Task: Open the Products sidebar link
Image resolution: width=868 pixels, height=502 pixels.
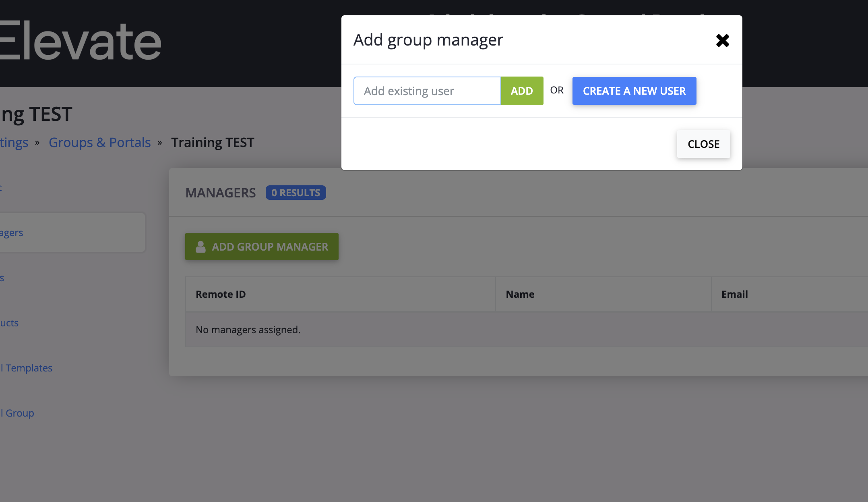Action: point(9,323)
